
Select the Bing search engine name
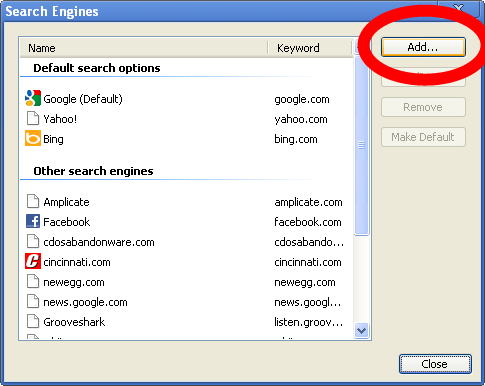(x=53, y=139)
